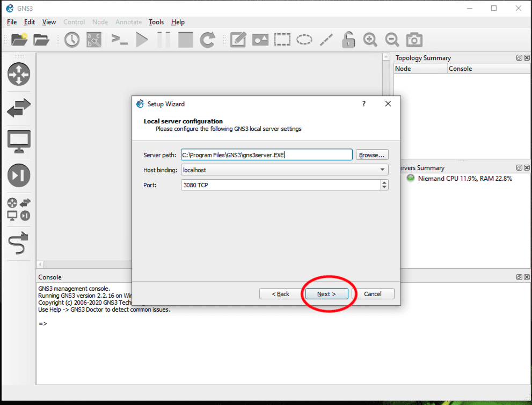The width and height of the screenshot is (532, 405).
Task: Toggle the lock/unlock items padlock icon
Action: [348, 40]
